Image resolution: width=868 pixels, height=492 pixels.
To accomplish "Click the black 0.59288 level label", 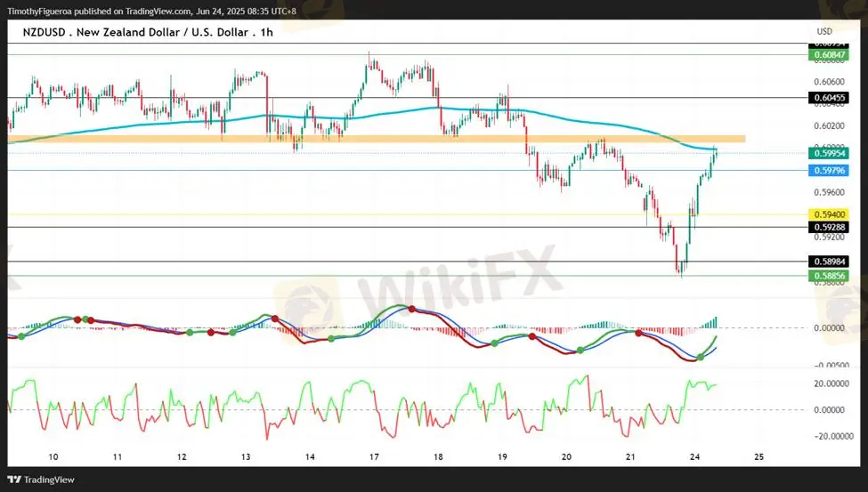I will (x=828, y=227).
